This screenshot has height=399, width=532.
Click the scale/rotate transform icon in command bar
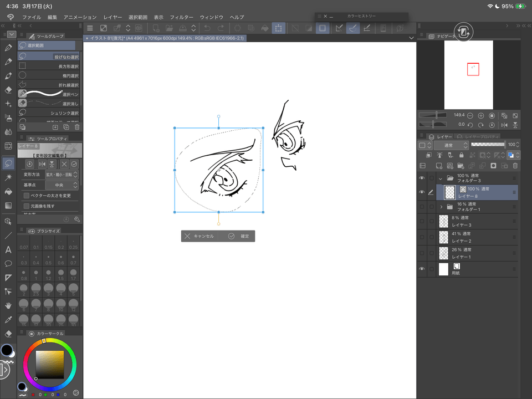[x=278, y=28]
